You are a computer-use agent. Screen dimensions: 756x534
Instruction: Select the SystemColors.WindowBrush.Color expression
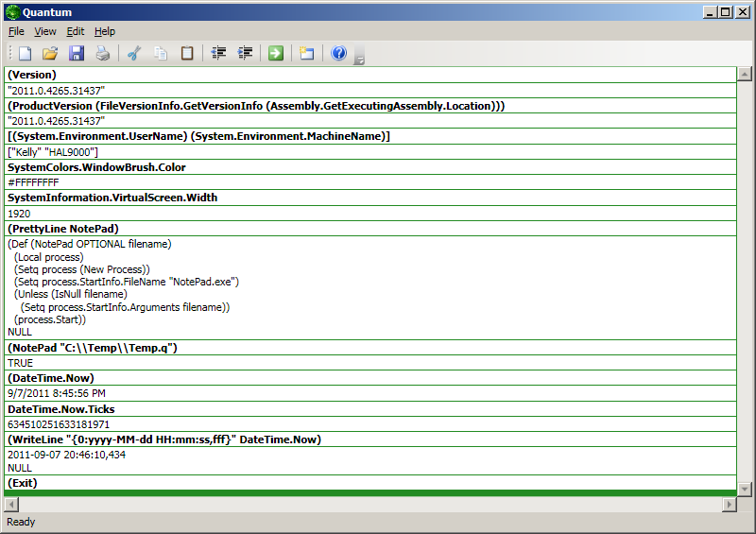96,167
